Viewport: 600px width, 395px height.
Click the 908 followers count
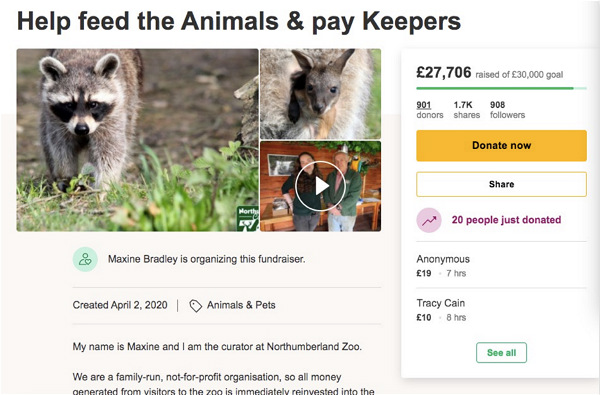507,110
